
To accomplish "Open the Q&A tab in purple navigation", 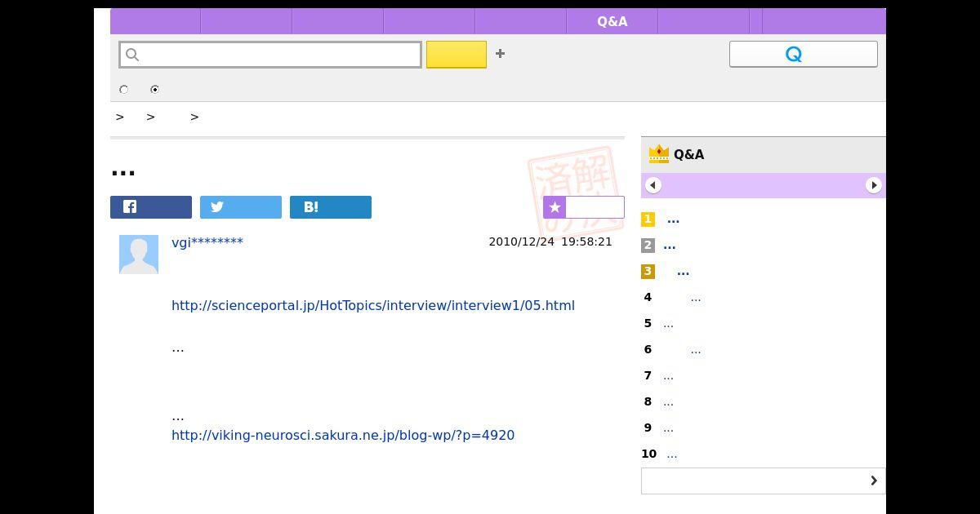I will pos(612,21).
